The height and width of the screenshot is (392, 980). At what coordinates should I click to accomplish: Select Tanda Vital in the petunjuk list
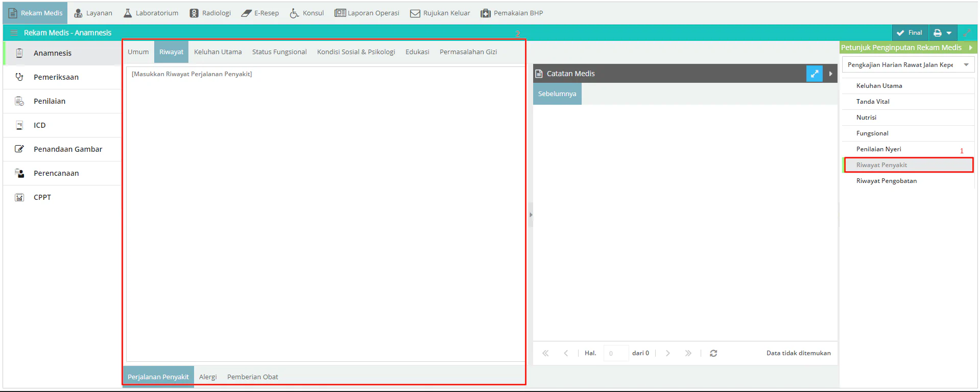[908, 102]
